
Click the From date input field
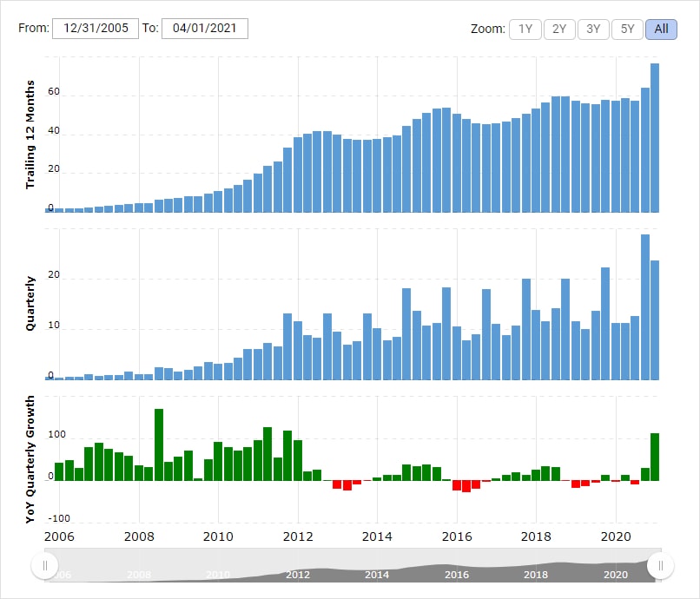[x=96, y=28]
